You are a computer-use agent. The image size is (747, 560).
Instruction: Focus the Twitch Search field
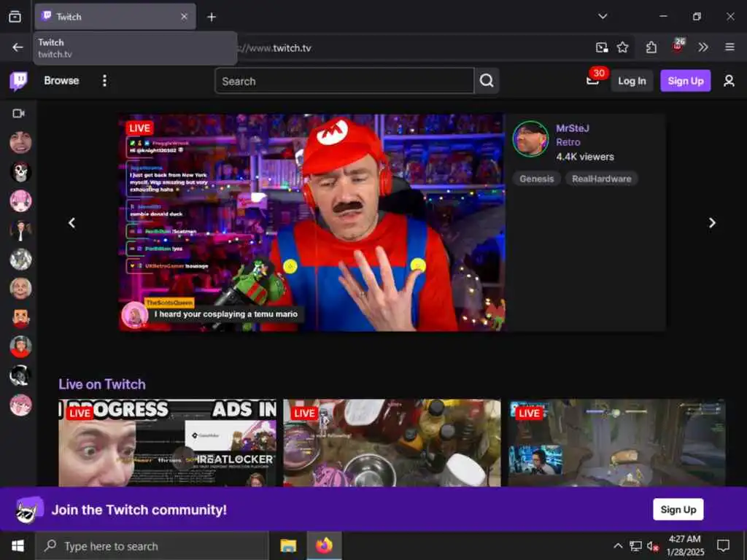tap(344, 81)
